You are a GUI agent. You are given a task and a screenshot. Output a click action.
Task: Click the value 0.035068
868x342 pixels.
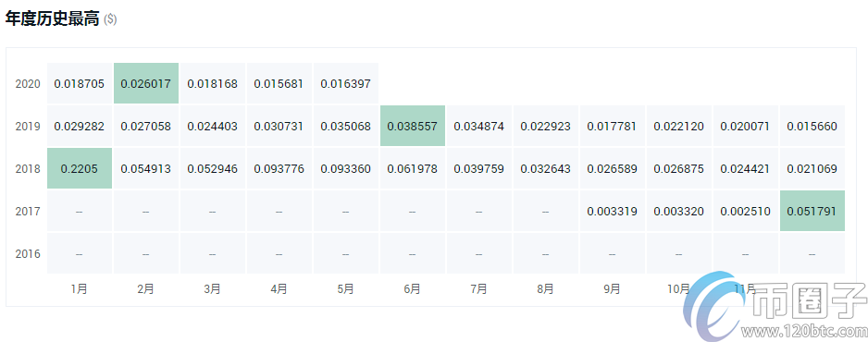pyautogui.click(x=345, y=127)
